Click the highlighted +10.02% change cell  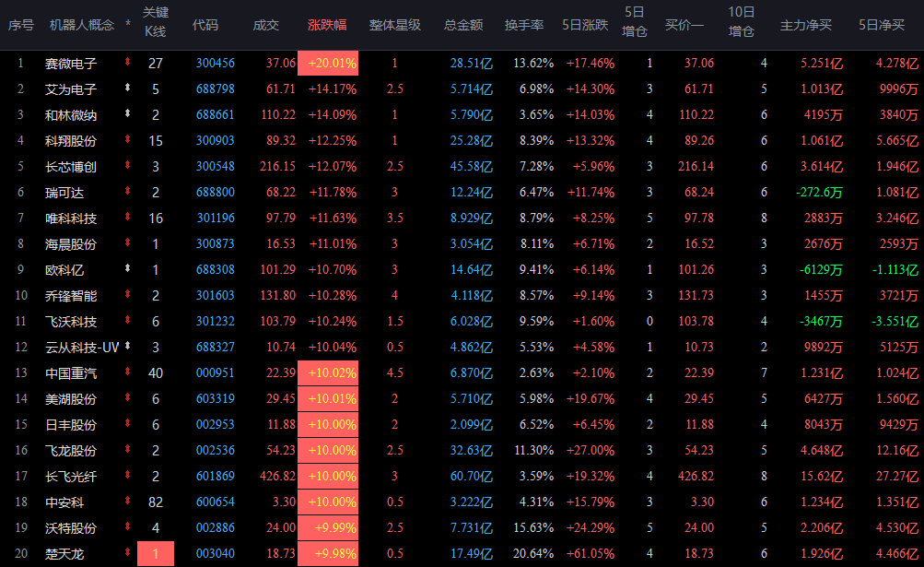coord(328,372)
